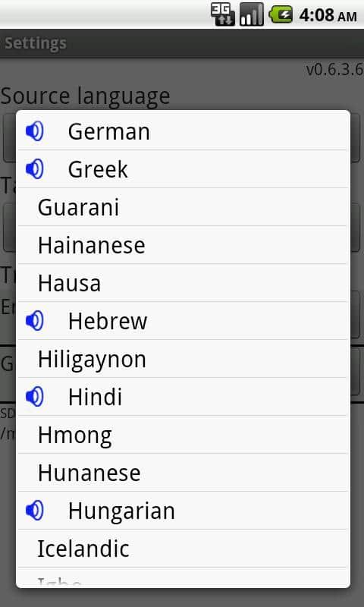Tap the signal strength icon
This screenshot has width=364, height=607.
pyautogui.click(x=252, y=14)
